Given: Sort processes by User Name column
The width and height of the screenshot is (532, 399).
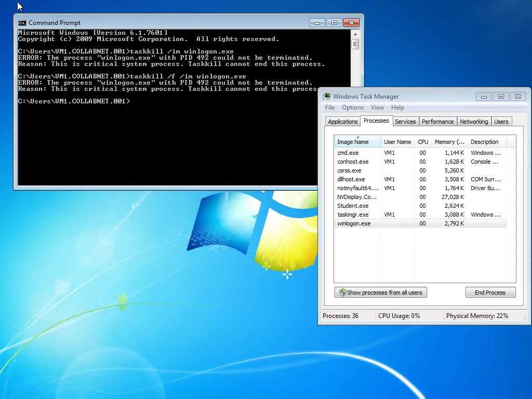Looking at the screenshot, I should coord(397,142).
